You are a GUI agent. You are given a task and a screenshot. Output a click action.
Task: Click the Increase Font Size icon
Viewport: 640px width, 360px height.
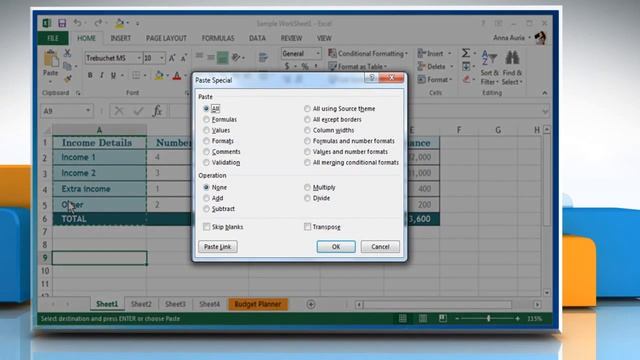coord(172,58)
